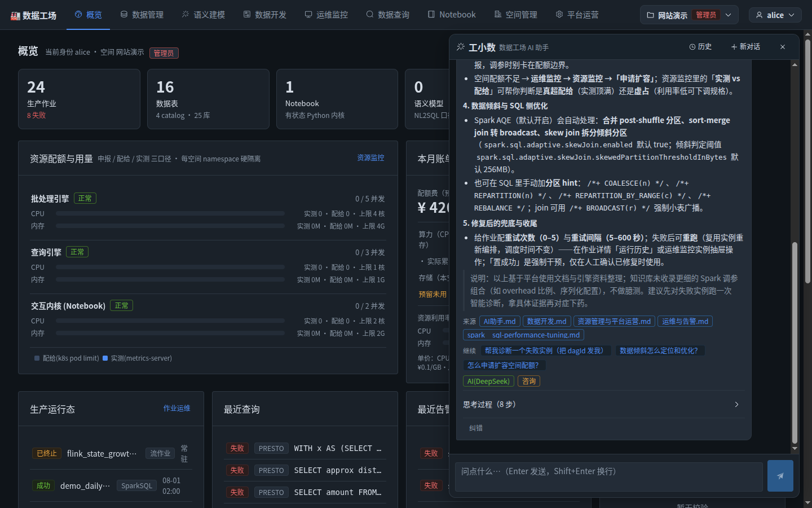Click the user avatar icon beside alice
The image size is (812, 508).
759,15
